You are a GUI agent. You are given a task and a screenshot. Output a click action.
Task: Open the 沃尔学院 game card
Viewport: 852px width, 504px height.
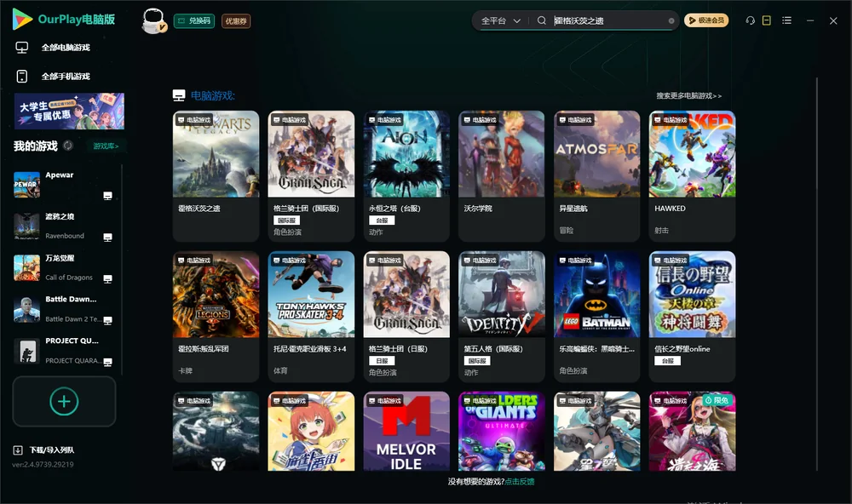tap(502, 176)
